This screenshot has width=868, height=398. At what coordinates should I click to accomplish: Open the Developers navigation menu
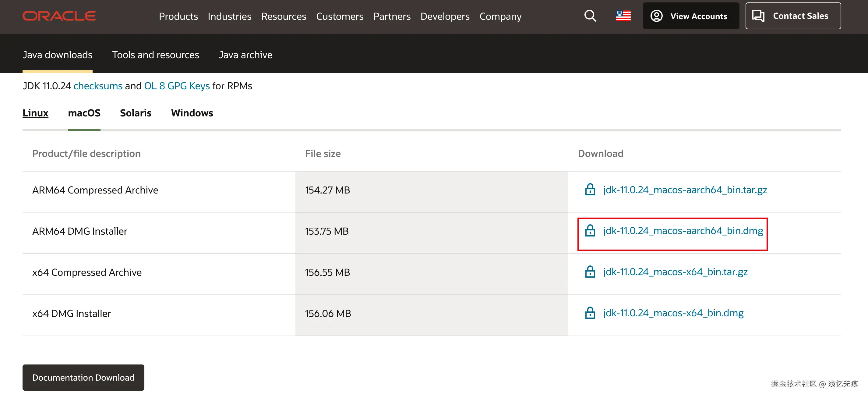tap(445, 16)
